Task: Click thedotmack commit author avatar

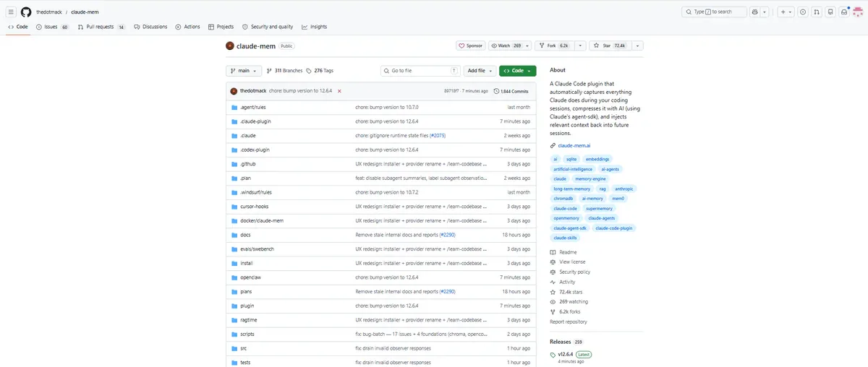Action: [x=234, y=91]
